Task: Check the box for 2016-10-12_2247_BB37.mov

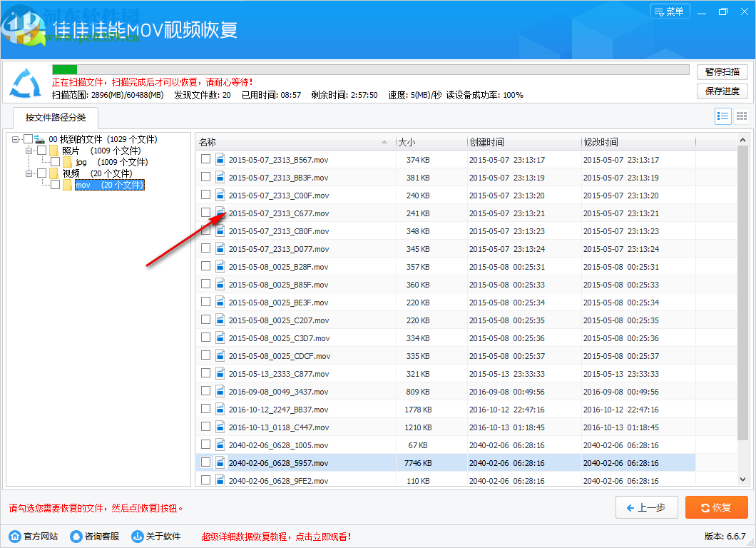Action: 205,409
